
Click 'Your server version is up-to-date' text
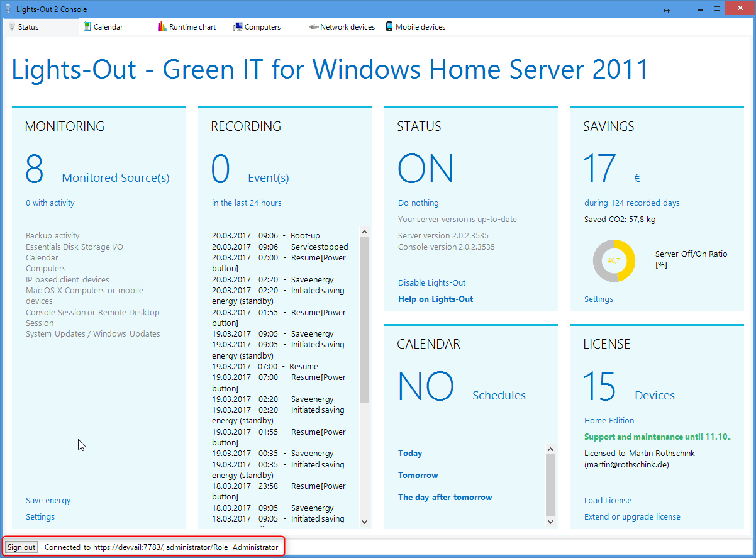coord(457,220)
